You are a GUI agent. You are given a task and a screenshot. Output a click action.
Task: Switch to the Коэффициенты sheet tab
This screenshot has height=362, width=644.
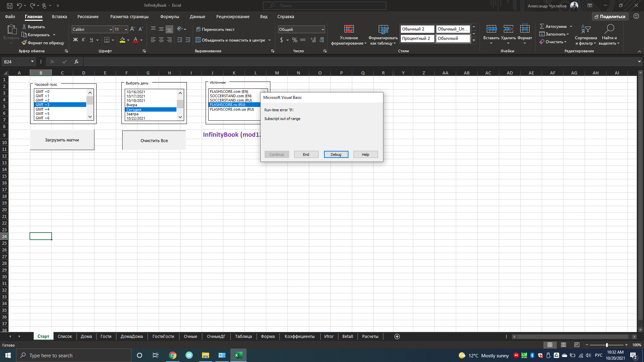coord(300,337)
